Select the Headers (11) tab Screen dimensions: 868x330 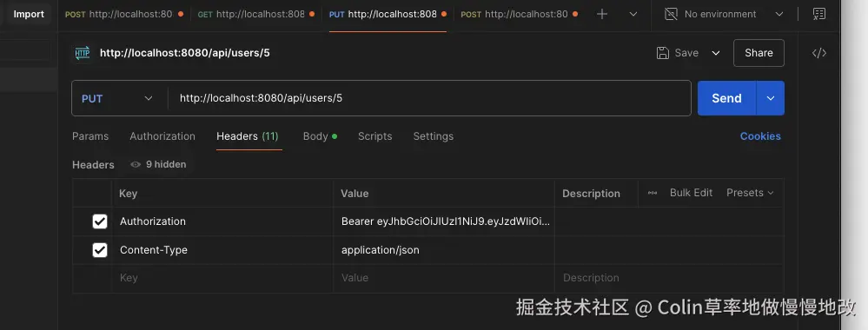pos(248,136)
